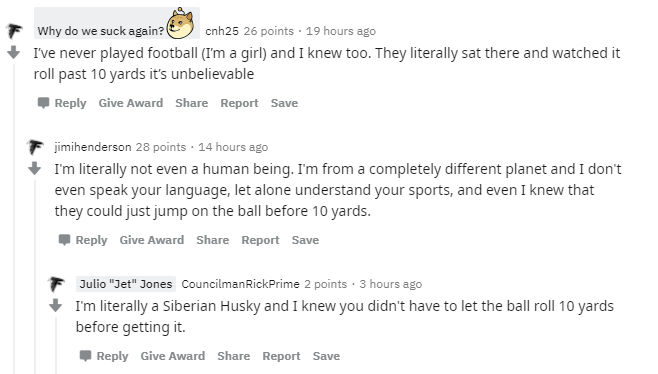Open cnh25's user profile
This screenshot has height=374, width=658.
tap(222, 31)
